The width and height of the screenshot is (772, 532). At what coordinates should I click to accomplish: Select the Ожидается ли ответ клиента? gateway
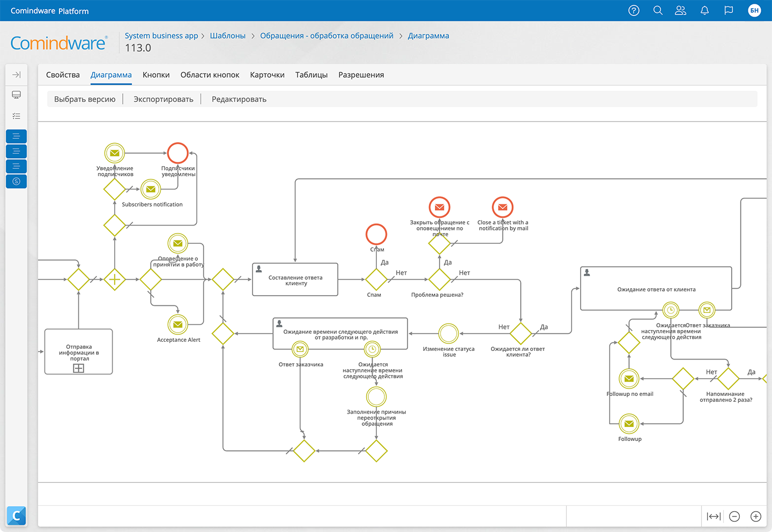tap(521, 334)
